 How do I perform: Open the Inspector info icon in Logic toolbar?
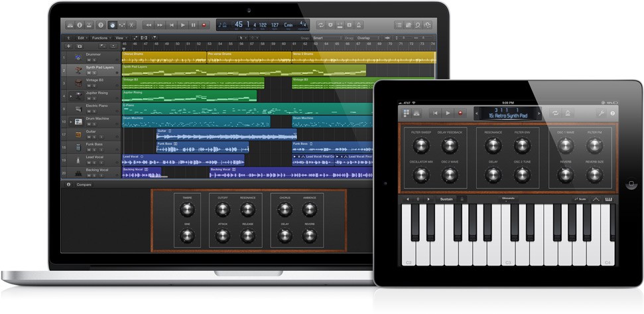pyautogui.click(x=80, y=25)
